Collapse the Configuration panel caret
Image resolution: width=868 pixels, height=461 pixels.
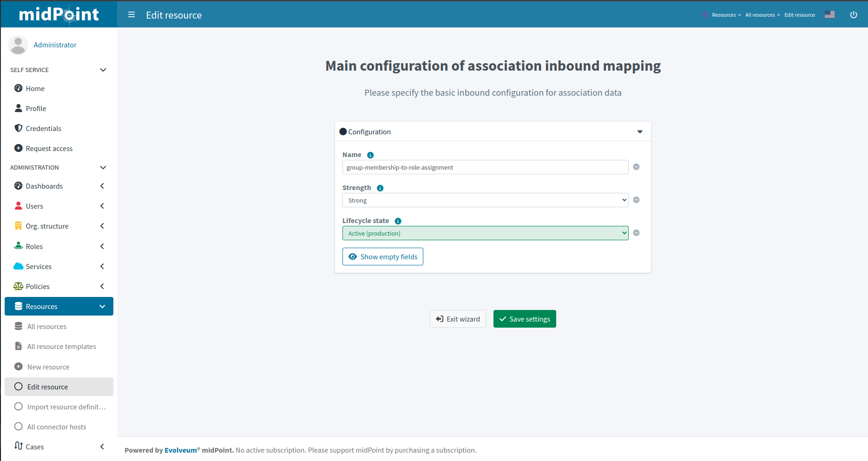(x=640, y=132)
